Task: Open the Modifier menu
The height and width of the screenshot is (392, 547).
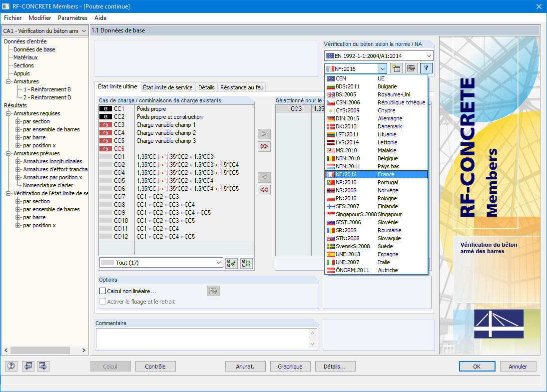Action: 40,18
